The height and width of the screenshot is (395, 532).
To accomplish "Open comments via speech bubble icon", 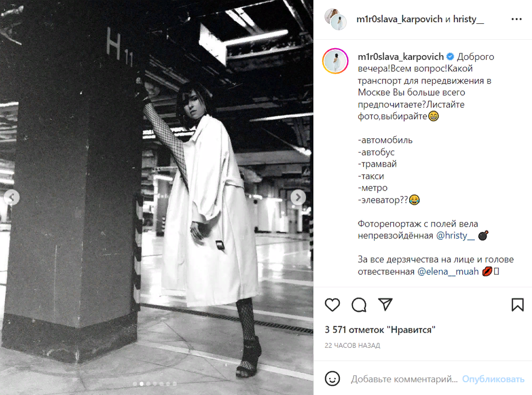I will click(x=358, y=304).
